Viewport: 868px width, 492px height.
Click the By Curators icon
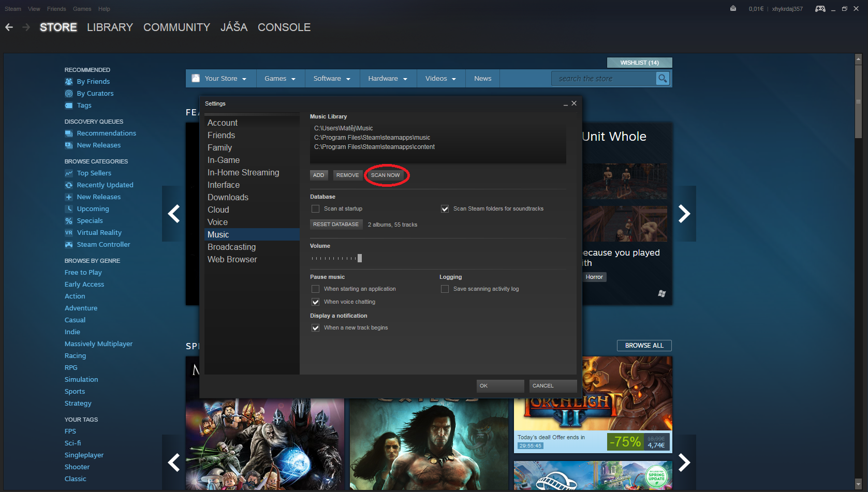(x=69, y=94)
